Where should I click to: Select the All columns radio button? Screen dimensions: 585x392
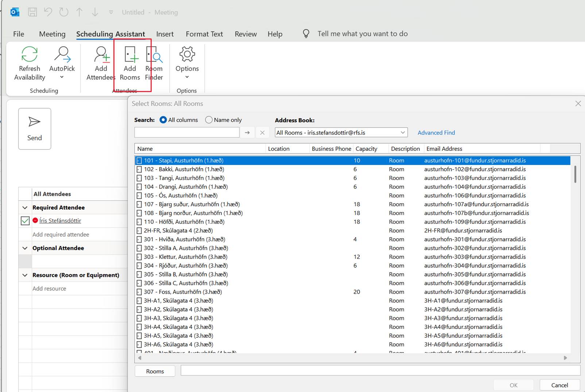(x=163, y=120)
